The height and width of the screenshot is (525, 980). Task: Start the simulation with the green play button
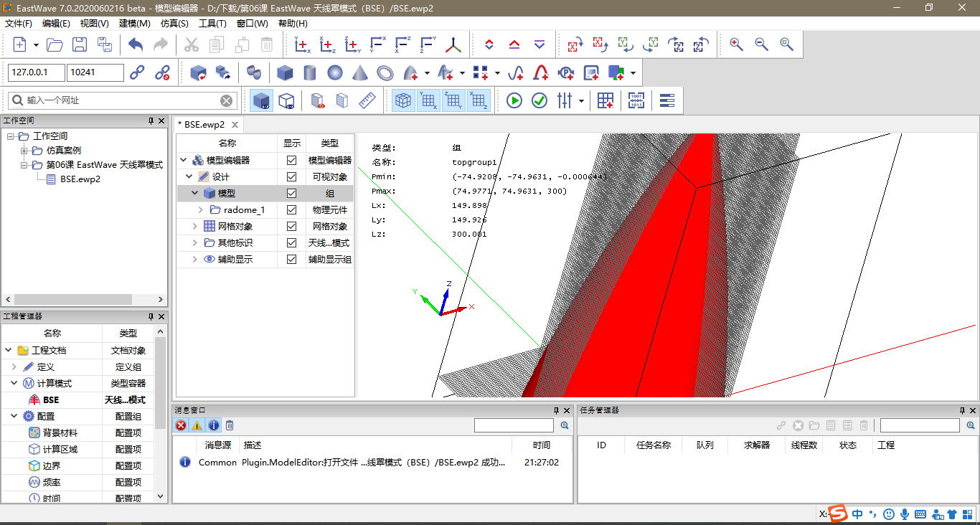click(x=514, y=100)
